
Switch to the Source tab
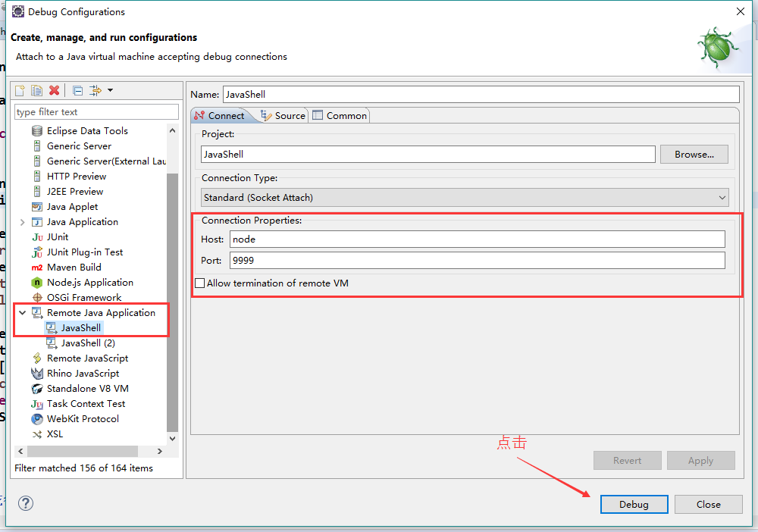point(283,116)
